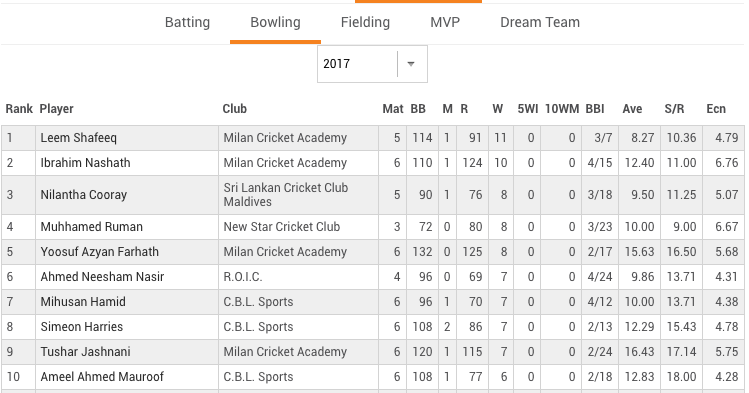
Task: Click New Star Cricket Club
Action: (x=282, y=227)
